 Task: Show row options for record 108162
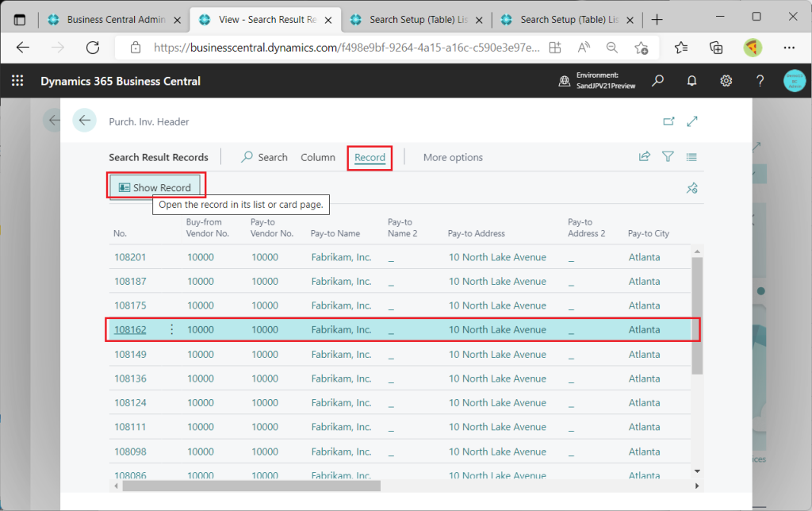click(172, 329)
